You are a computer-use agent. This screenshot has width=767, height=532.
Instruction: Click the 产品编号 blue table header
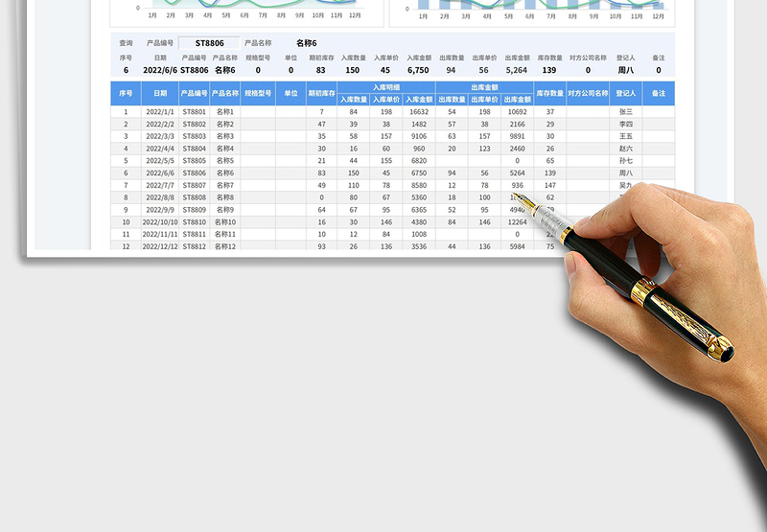pos(194,94)
